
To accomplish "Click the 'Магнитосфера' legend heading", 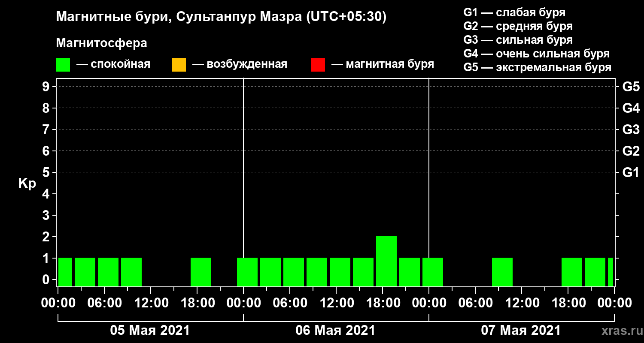I will coord(101,43).
